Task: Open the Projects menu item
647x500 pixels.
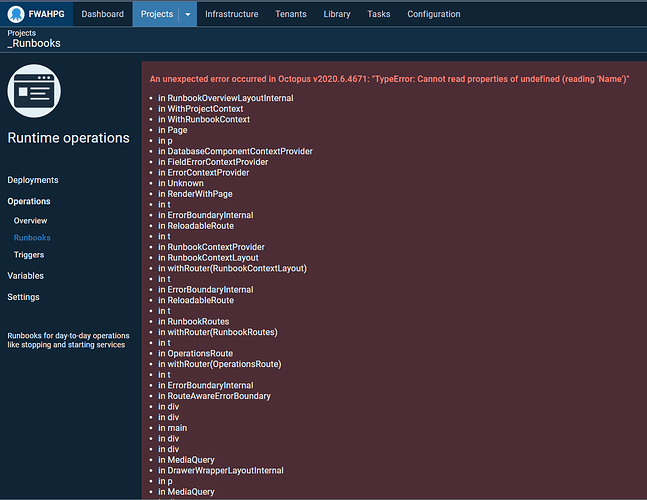Action: [157, 14]
